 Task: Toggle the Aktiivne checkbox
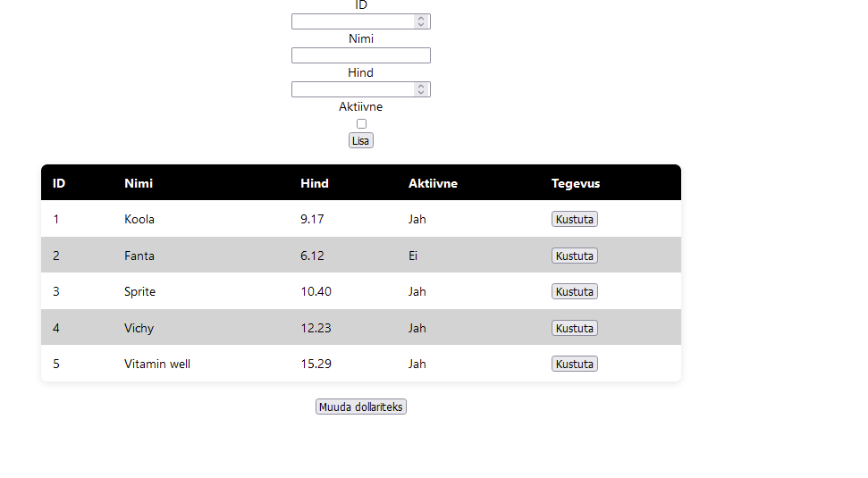click(x=361, y=124)
